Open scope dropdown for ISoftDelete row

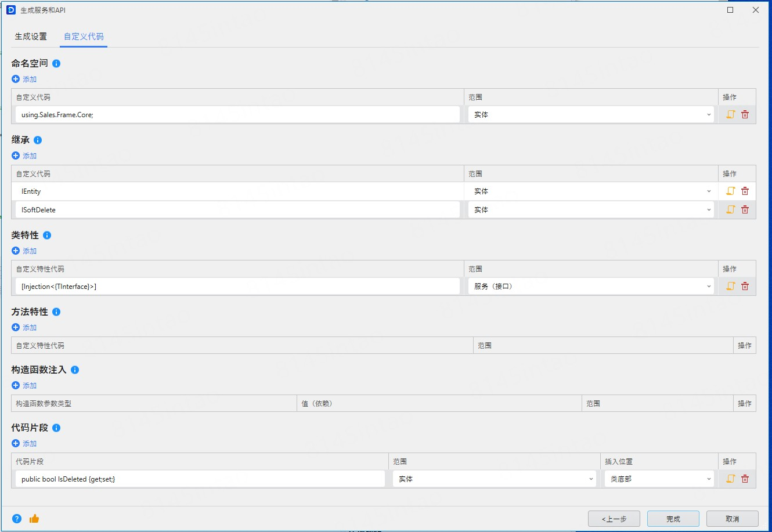591,209
